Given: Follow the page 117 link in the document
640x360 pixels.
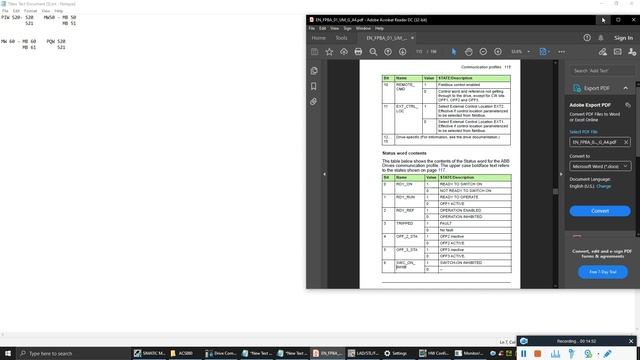Looking at the screenshot, I should pyautogui.click(x=442, y=170).
